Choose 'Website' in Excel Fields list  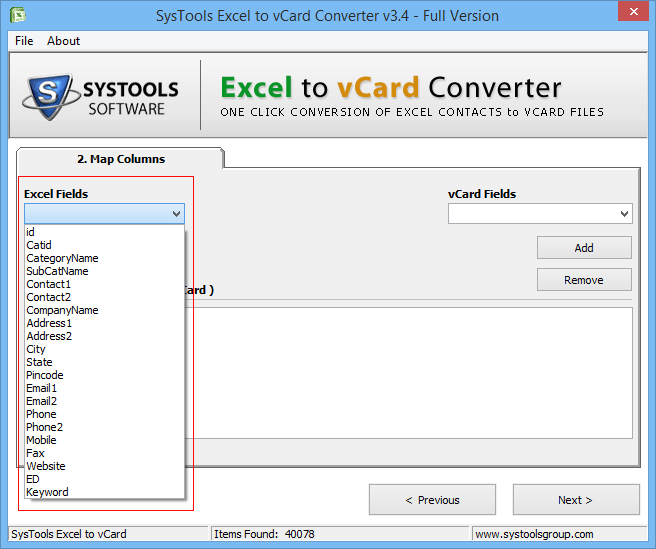pyautogui.click(x=105, y=465)
